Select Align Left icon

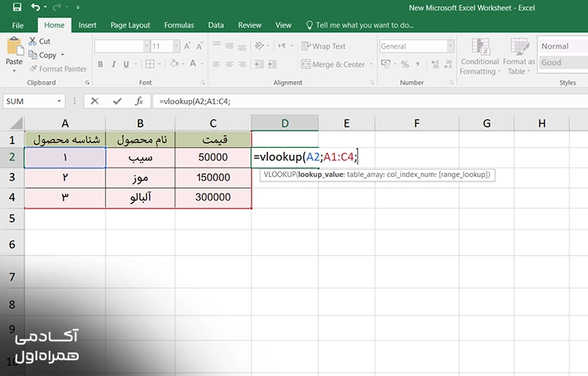[216, 65]
